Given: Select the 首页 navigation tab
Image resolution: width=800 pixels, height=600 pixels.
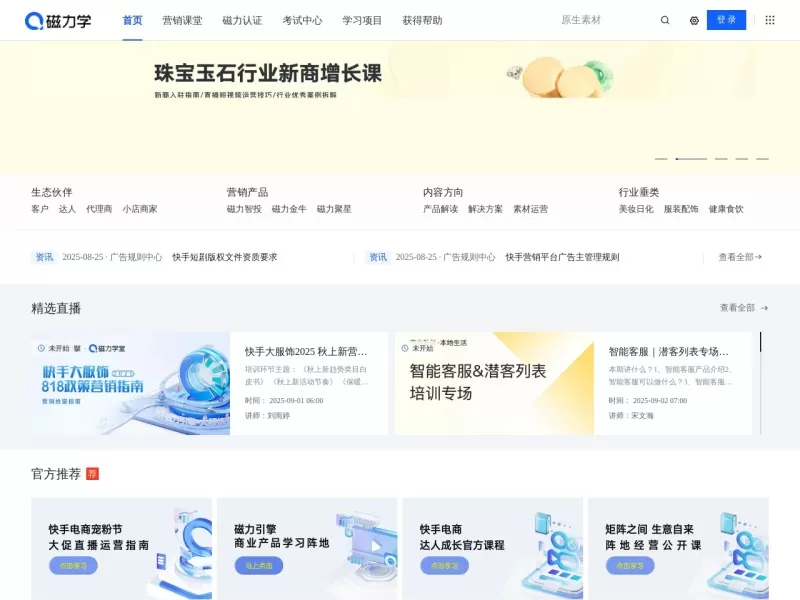Looking at the screenshot, I should click(x=132, y=19).
